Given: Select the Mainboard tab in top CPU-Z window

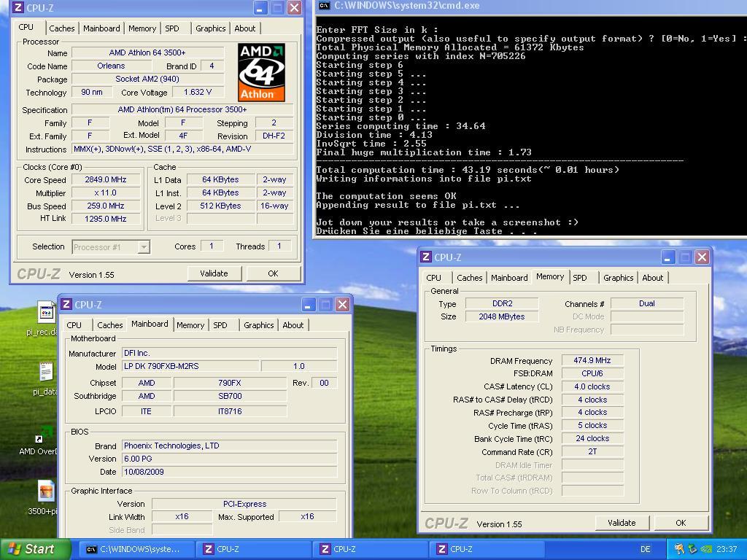Looking at the screenshot, I should (x=101, y=28).
